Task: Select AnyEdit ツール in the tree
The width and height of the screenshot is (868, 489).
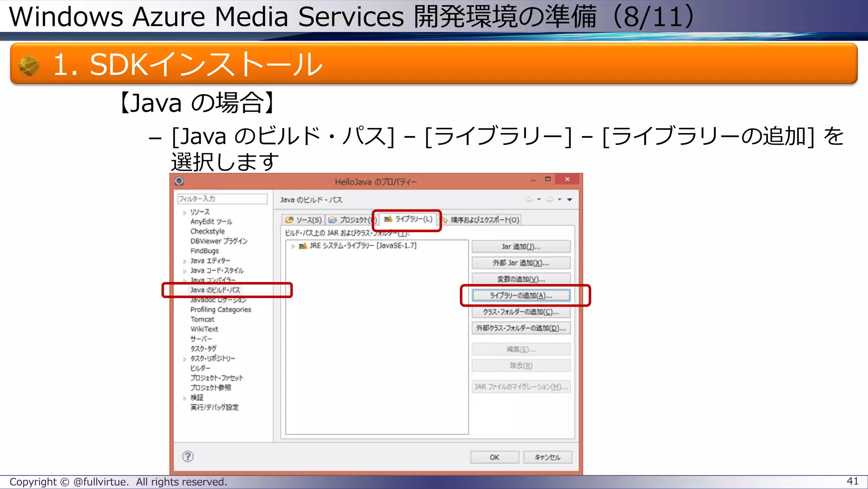Action: tap(211, 222)
